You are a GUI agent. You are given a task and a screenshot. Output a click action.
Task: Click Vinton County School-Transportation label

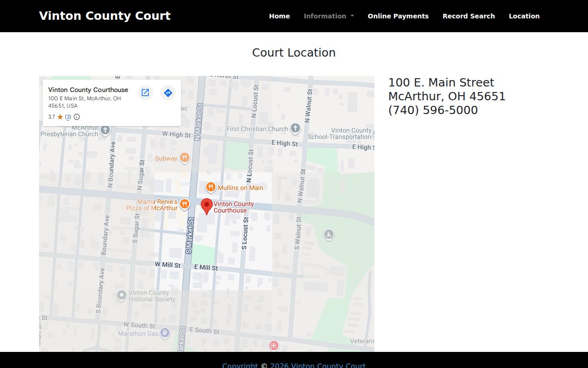click(340, 133)
